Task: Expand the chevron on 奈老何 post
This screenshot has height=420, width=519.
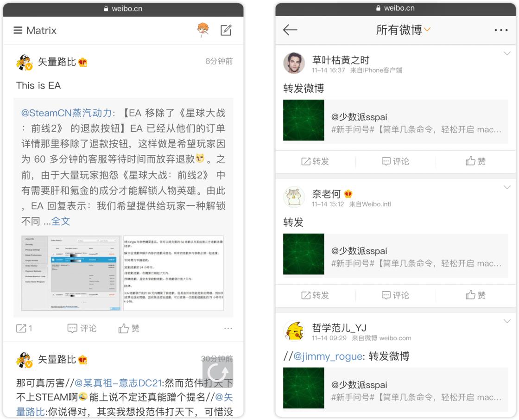Action: [507, 187]
